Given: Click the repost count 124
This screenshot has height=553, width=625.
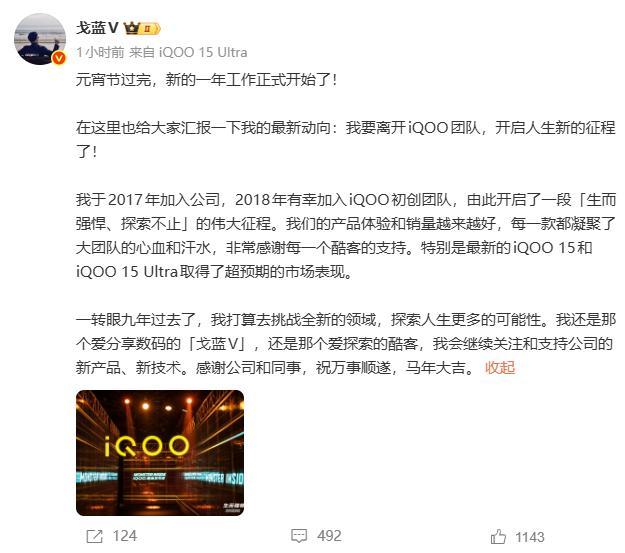Looking at the screenshot, I should [125, 536].
